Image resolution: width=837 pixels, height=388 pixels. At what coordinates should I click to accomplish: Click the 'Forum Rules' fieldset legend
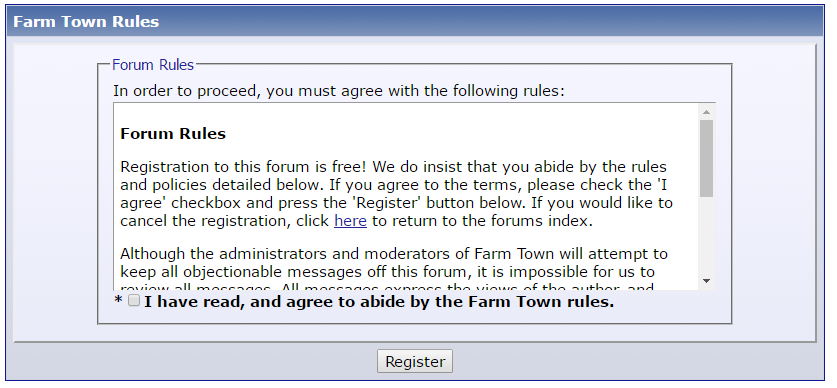tap(153, 65)
